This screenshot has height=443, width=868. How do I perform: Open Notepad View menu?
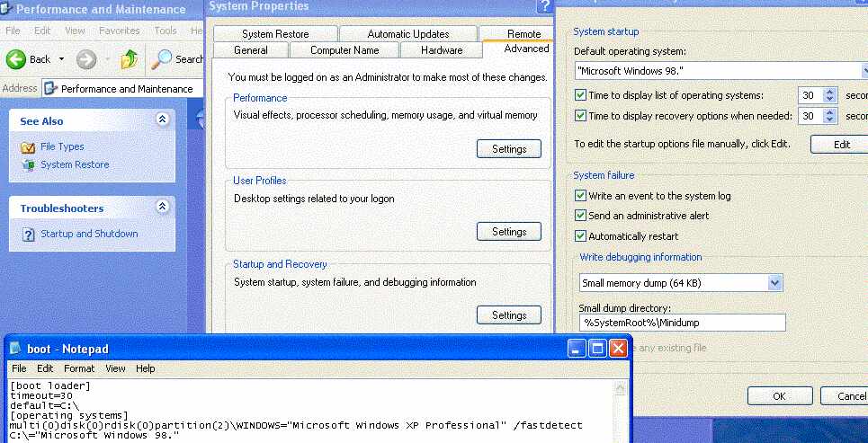point(115,368)
